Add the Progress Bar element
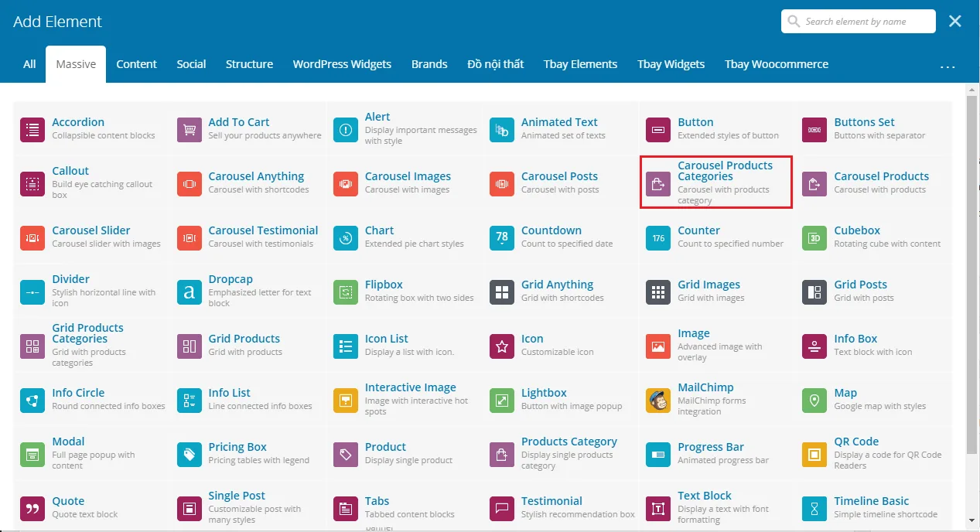This screenshot has width=980, height=532. [717, 453]
